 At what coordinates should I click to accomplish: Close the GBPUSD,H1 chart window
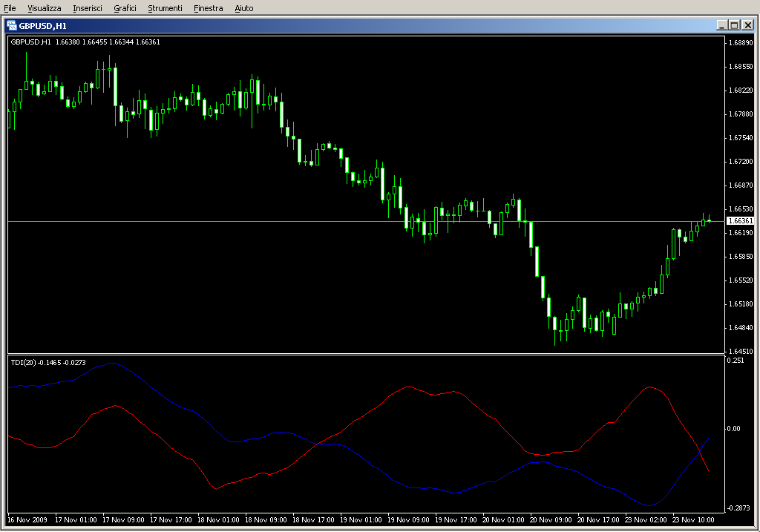coord(747,25)
